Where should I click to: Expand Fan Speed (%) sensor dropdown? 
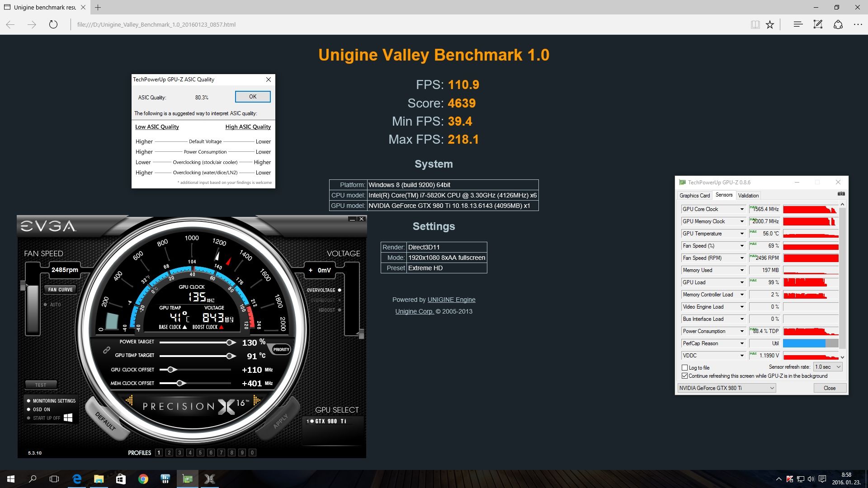click(x=742, y=246)
